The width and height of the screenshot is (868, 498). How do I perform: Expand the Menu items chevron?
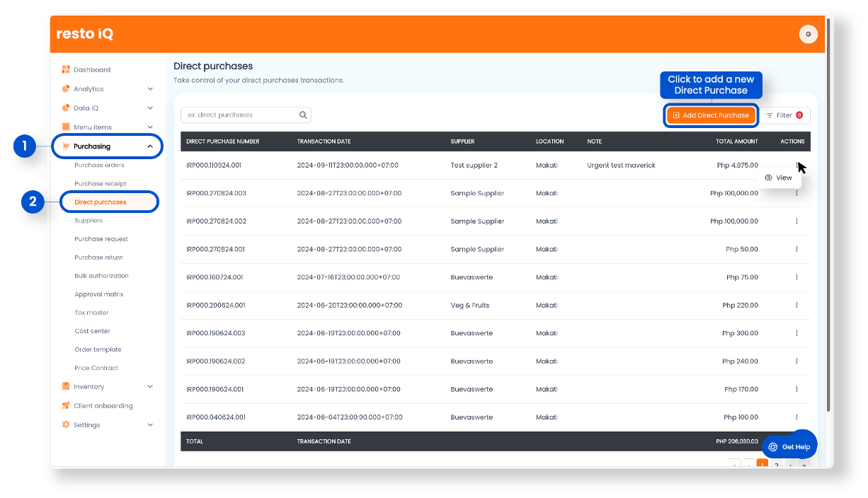coord(150,127)
